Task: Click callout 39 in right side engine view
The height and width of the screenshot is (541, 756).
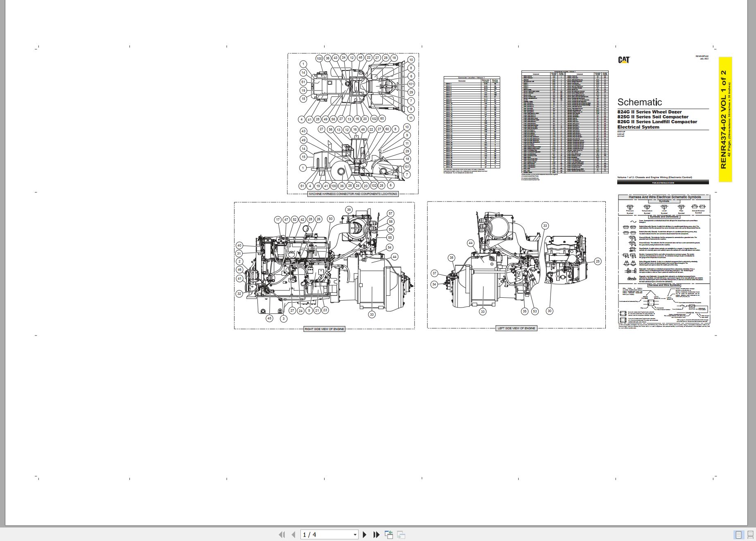Action: 349,210
